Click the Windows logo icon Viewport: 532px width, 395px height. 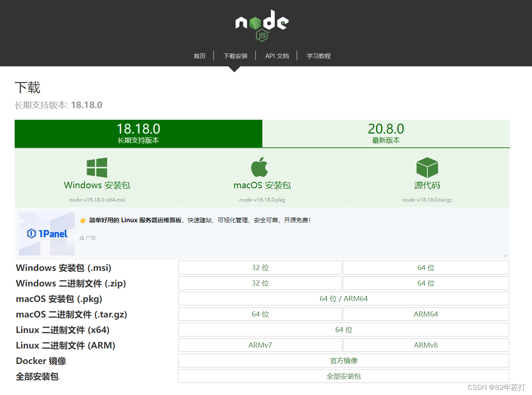[x=97, y=168]
